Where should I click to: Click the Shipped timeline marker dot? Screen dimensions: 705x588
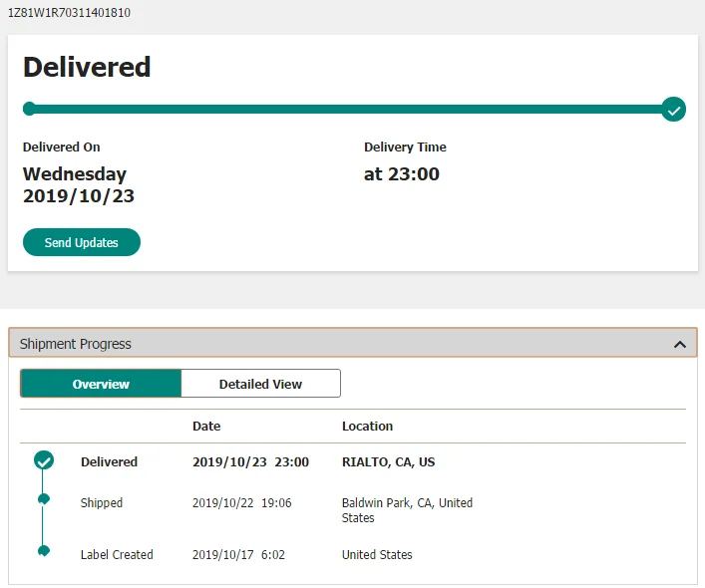(44, 499)
